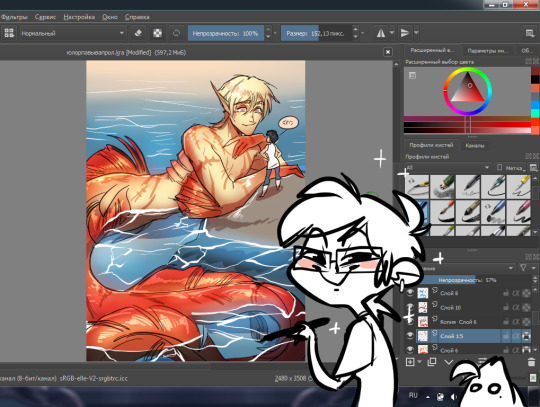Open blending mode dropdown Нормальный
This screenshot has width=540, height=407.
tap(73, 33)
